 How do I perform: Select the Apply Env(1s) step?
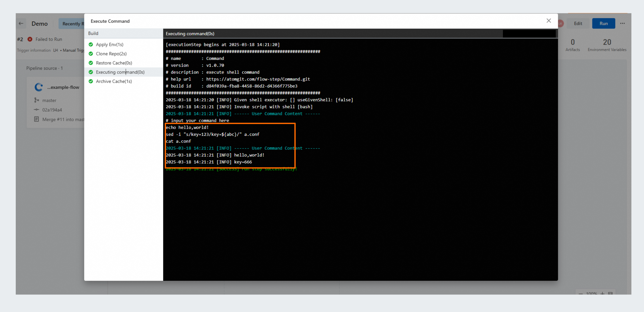tap(110, 45)
